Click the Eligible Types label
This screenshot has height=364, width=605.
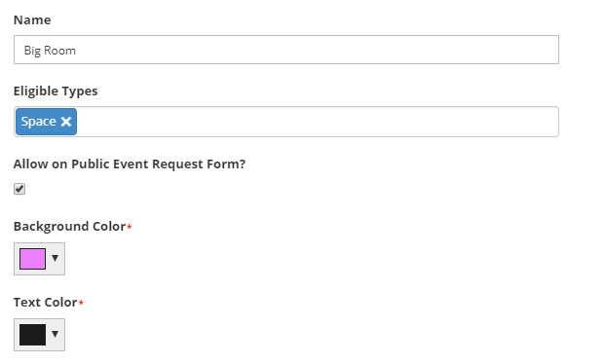(x=56, y=91)
